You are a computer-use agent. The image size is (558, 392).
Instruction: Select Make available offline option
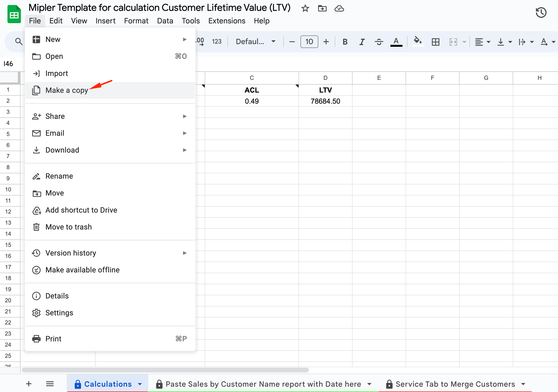[x=82, y=270]
